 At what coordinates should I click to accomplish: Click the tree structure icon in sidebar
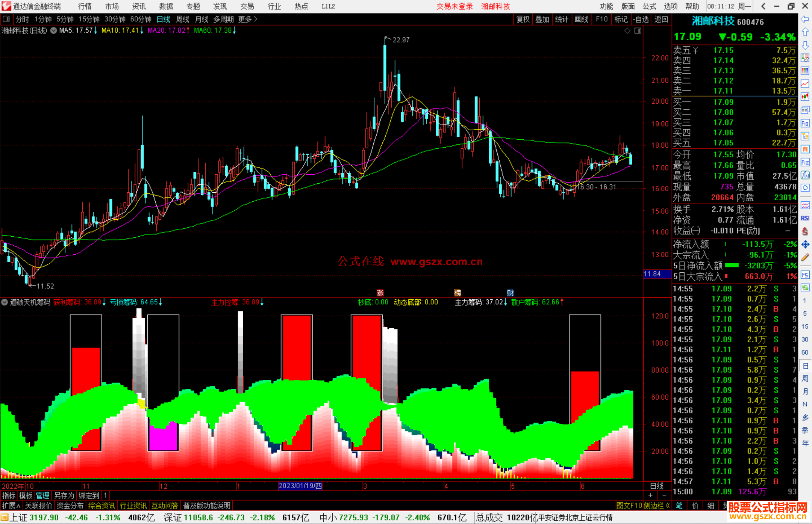[805, 136]
